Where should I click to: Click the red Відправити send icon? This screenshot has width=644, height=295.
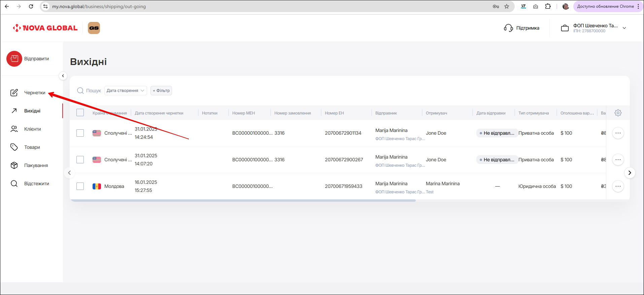click(x=14, y=59)
